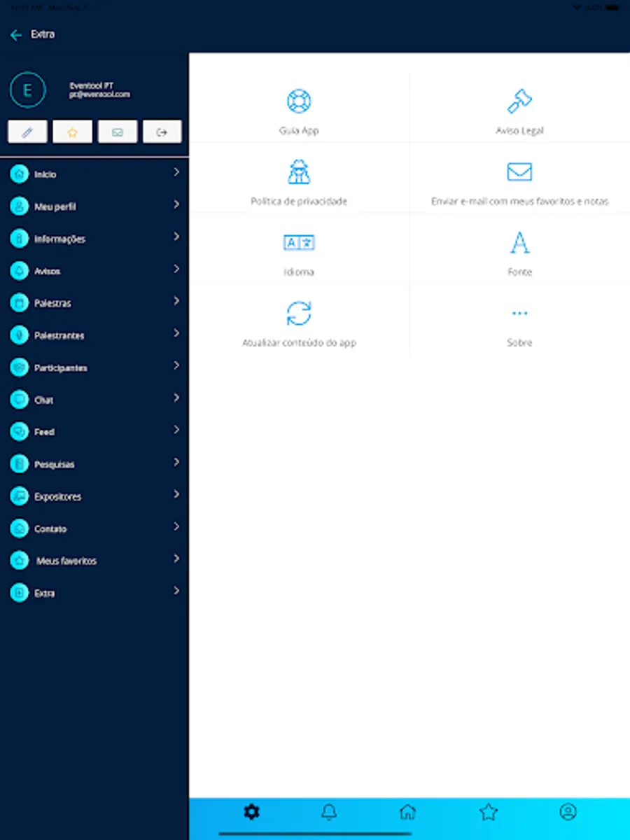The image size is (630, 840).
Task: Click the envelope message button under profile
Action: [x=117, y=132]
